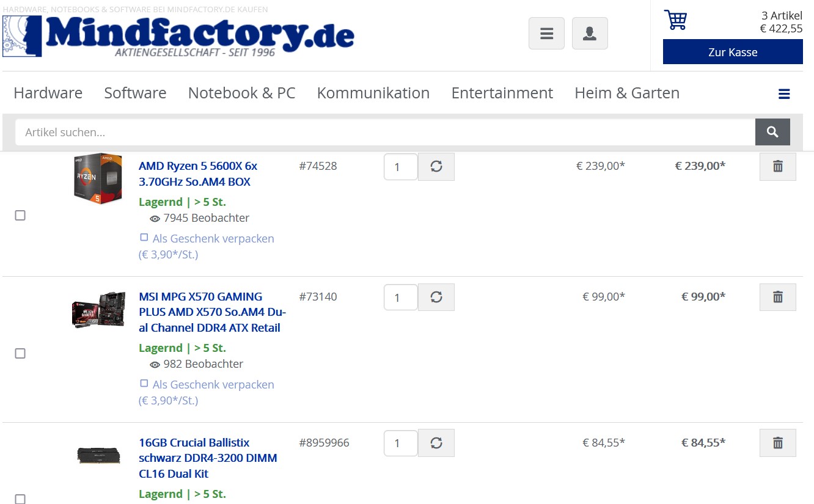
Task: Open the user account icon button
Action: point(590,34)
